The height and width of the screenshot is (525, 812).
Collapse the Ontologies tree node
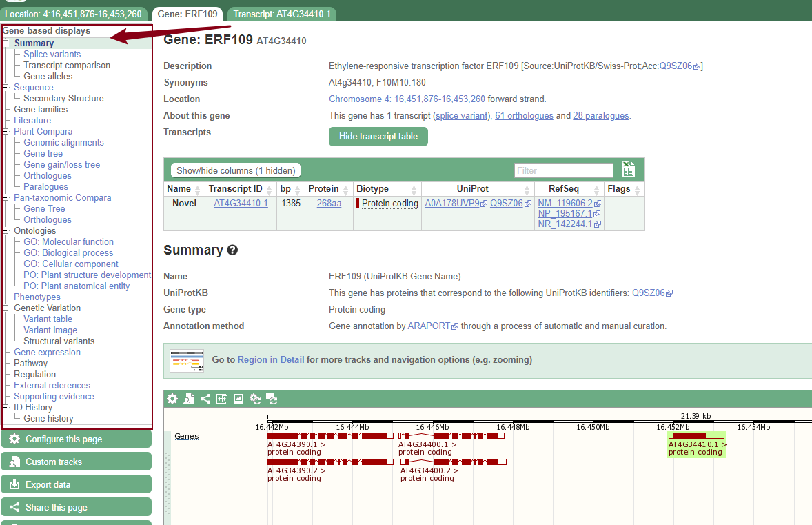(6, 230)
